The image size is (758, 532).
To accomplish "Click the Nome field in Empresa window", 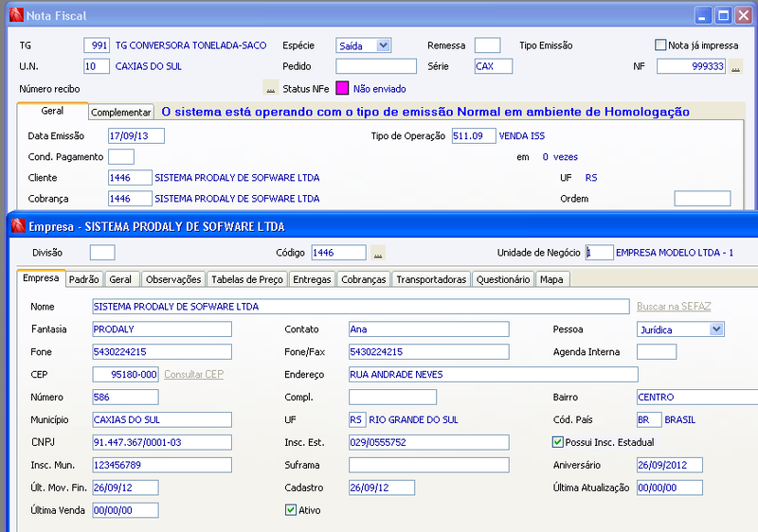I will point(361,306).
